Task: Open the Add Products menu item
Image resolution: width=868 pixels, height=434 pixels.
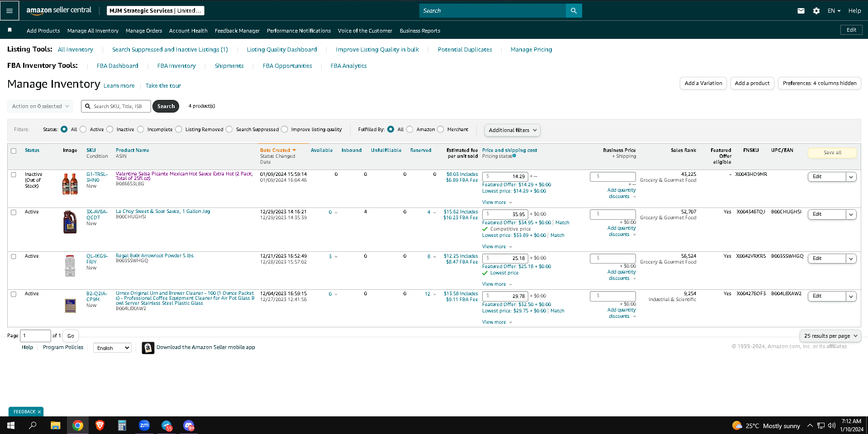Action: 43,31
